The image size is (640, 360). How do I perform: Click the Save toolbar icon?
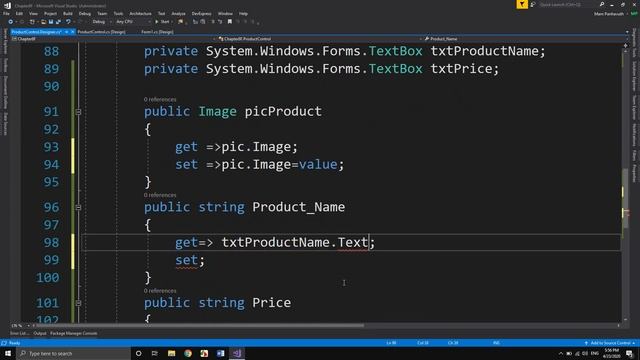coord(51,22)
